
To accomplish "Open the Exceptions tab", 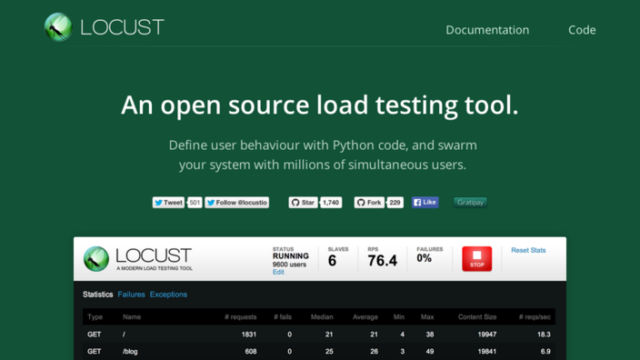I will tap(168, 294).
